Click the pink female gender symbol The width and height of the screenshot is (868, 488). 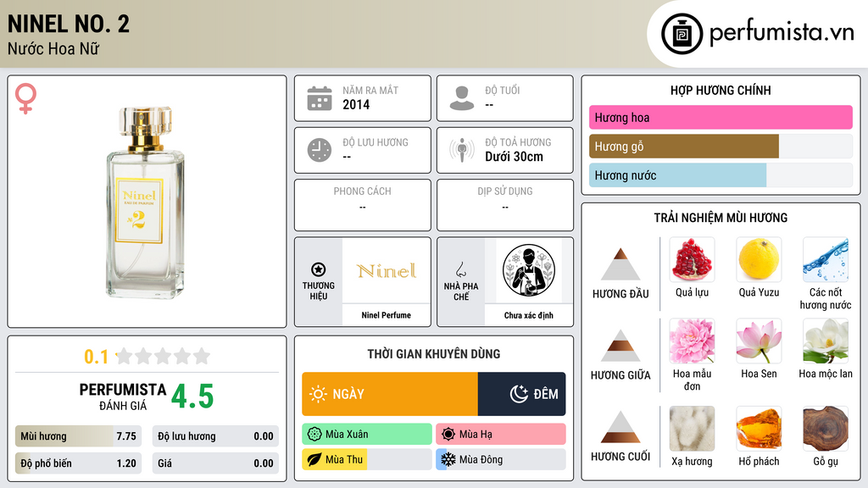[25, 98]
